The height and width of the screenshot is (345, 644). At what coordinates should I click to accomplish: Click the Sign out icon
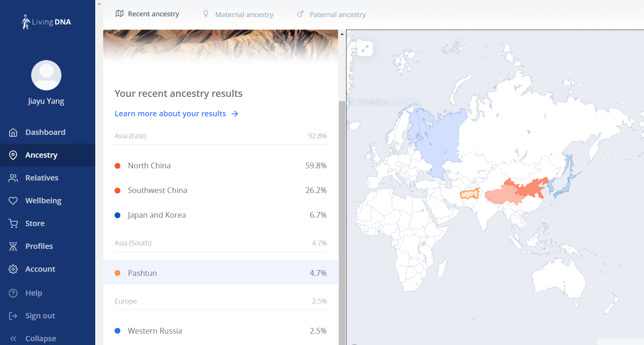coord(13,316)
